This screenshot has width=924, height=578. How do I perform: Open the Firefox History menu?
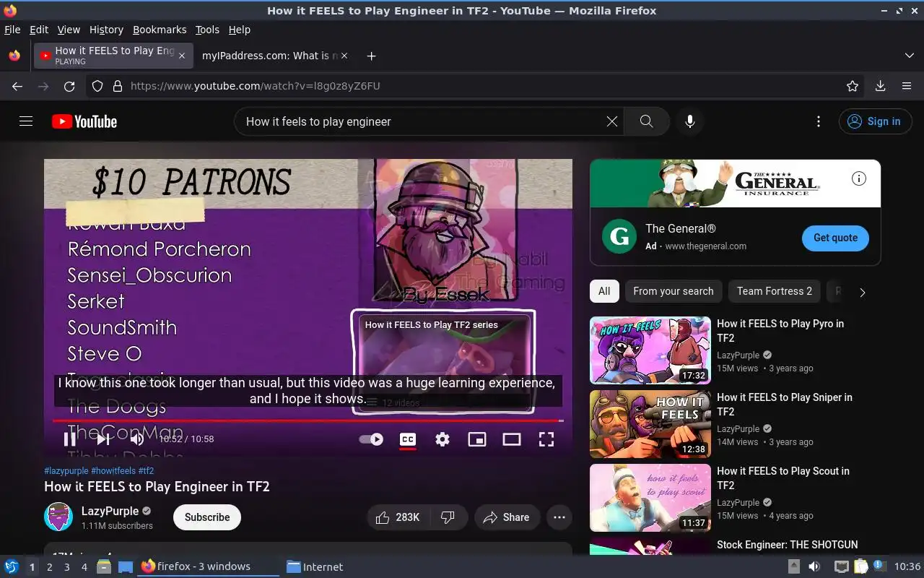pos(106,30)
